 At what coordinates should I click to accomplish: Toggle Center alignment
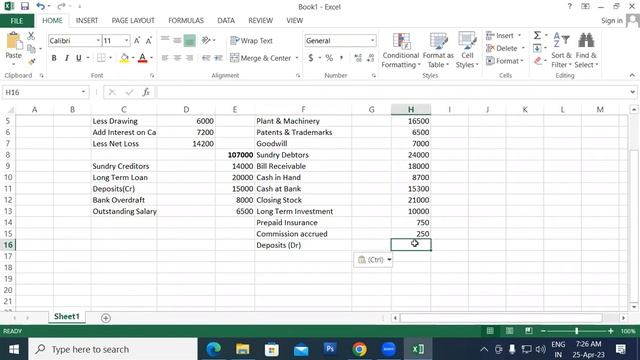(x=177, y=58)
